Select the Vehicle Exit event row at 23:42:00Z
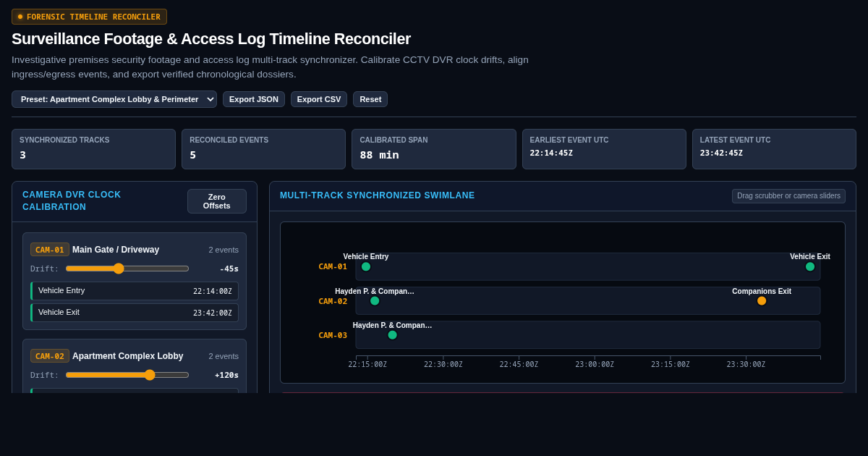The image size is (868, 456). click(135, 313)
